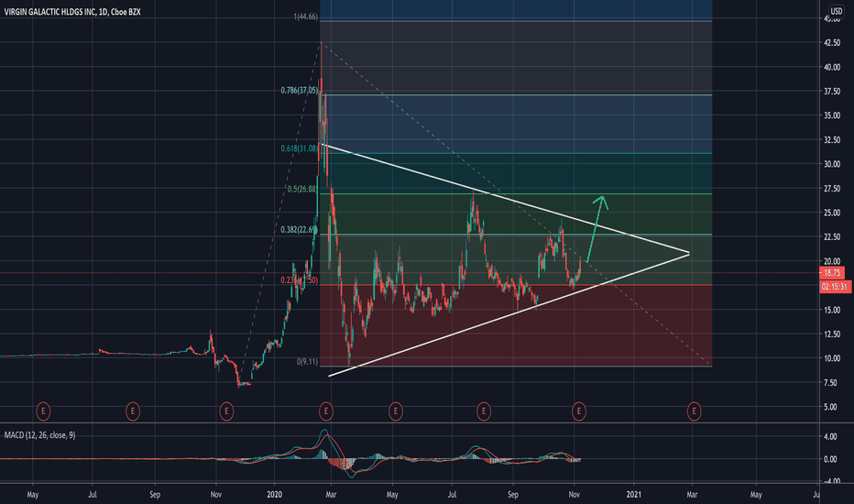The width and height of the screenshot is (854, 504).
Task: Select the ascending white lower triangle trendline
Action: pyautogui.click(x=509, y=315)
